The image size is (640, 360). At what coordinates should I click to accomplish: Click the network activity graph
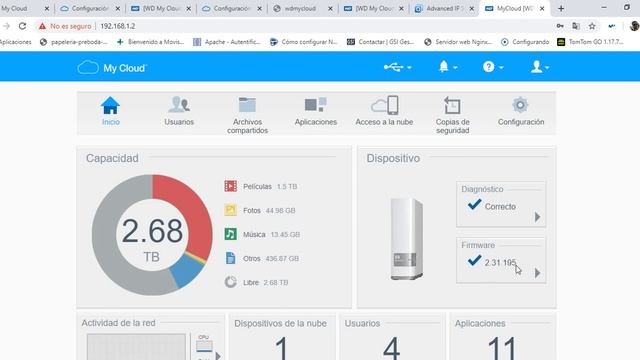[136, 347]
